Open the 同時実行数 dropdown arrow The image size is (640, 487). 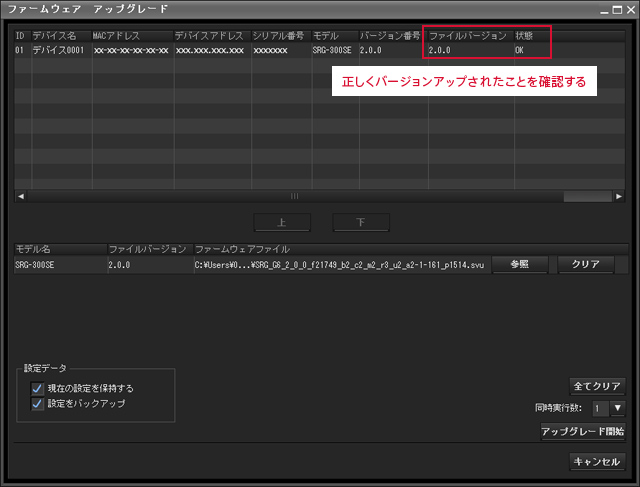(x=617, y=408)
